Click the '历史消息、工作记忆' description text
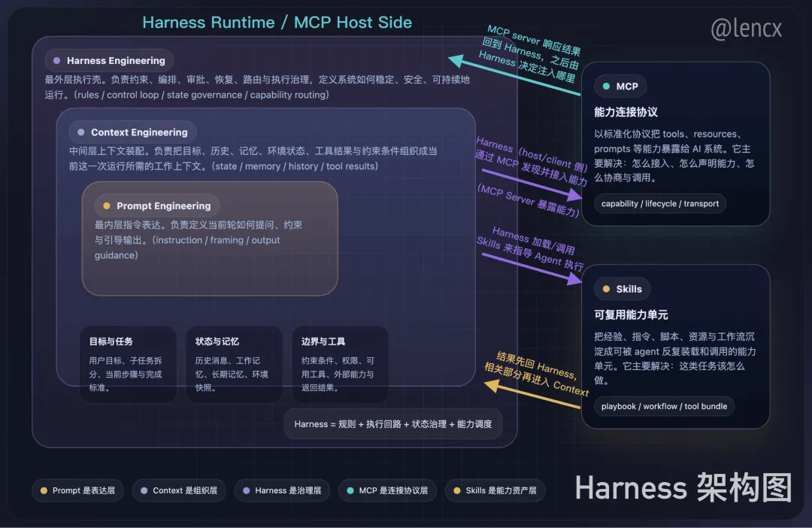 click(x=232, y=374)
